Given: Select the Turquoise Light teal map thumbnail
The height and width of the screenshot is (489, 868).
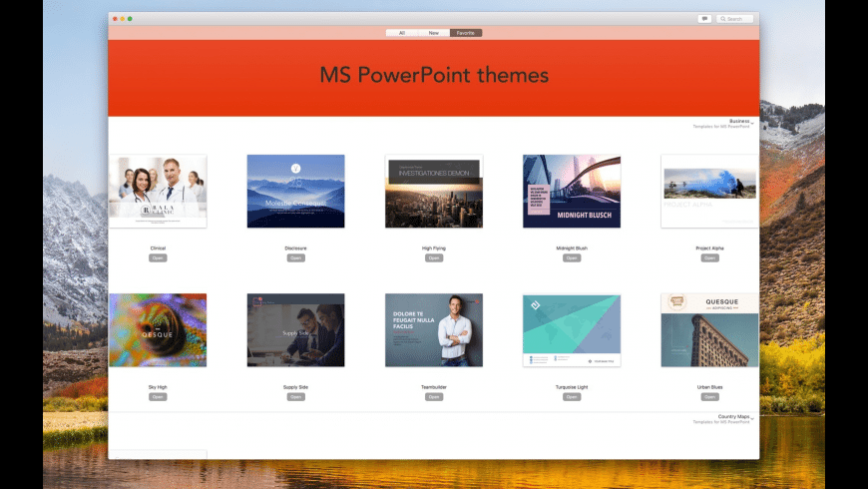Looking at the screenshot, I should click(572, 330).
